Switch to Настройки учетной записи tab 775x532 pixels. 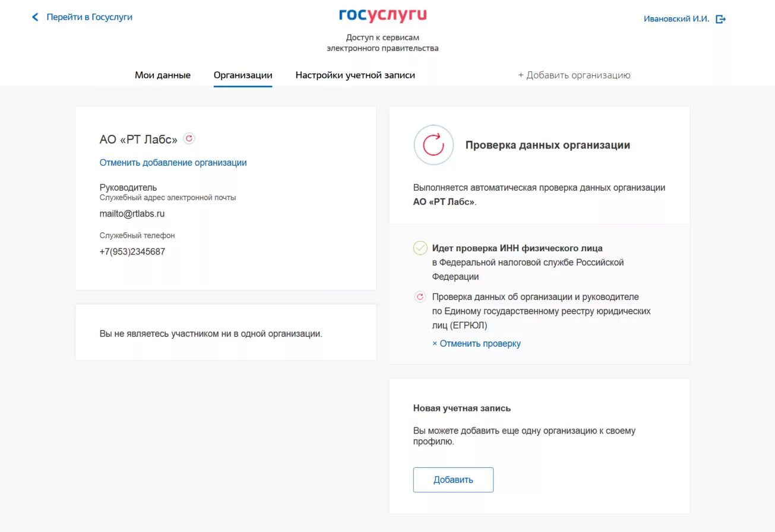[x=355, y=75]
